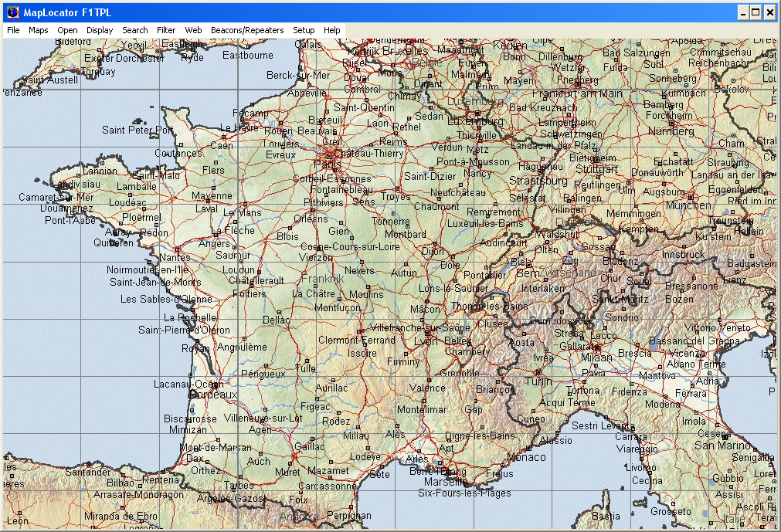Click the Montélimar label on the map
Viewport: 781px width, 532px height.
tap(422, 409)
